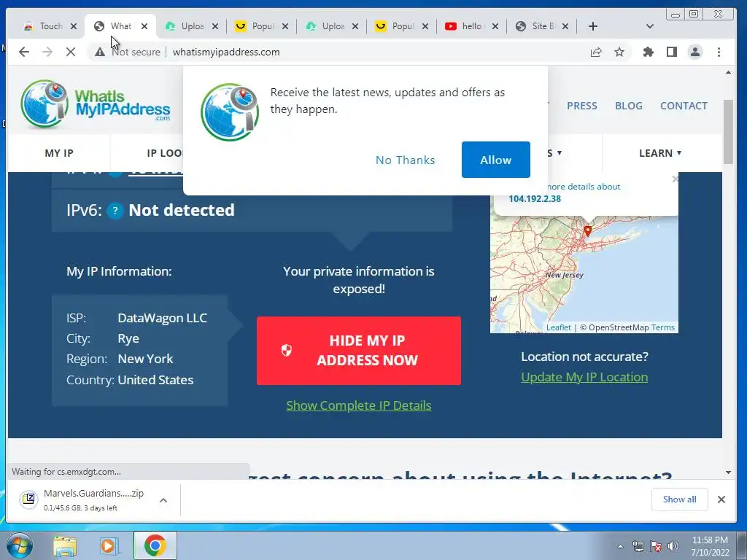Share this page icon
This screenshot has width=747, height=560.
596,52
